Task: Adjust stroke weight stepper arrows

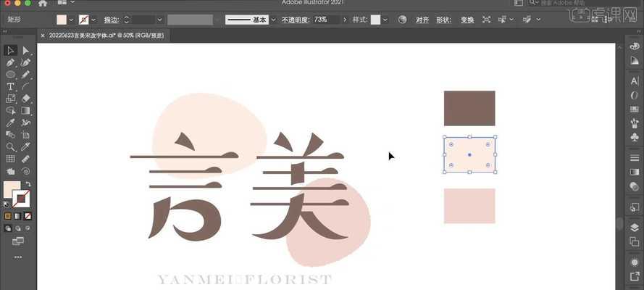Action: pos(127,20)
